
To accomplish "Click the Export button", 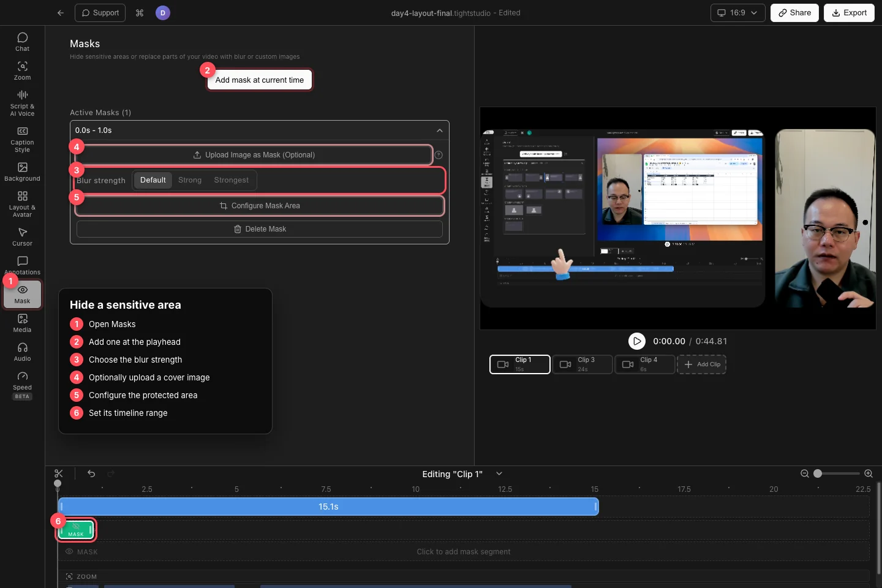I will pos(849,13).
